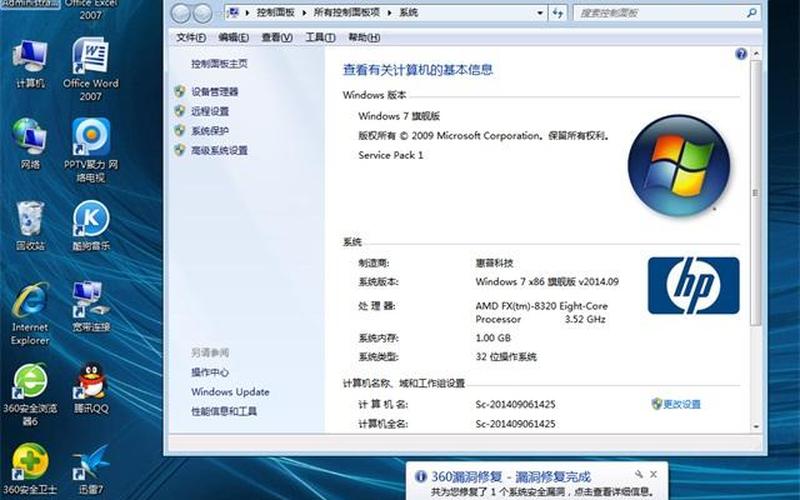800x500 pixels.
Task: Close the 360漏洞修复 notification popup
Action: [x=654, y=474]
